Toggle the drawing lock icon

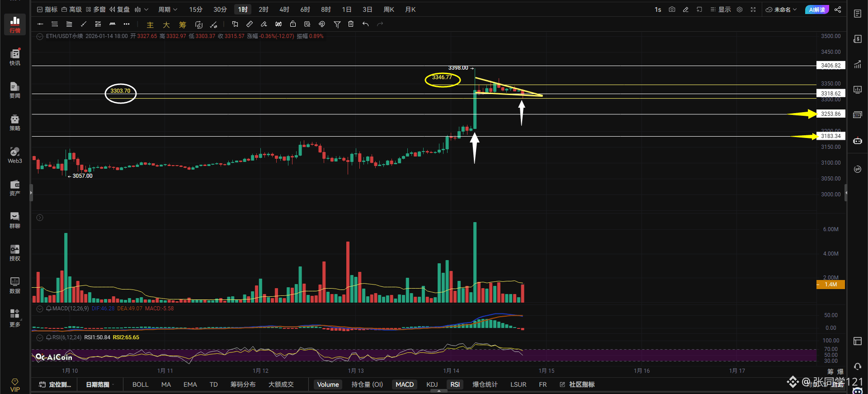click(293, 24)
